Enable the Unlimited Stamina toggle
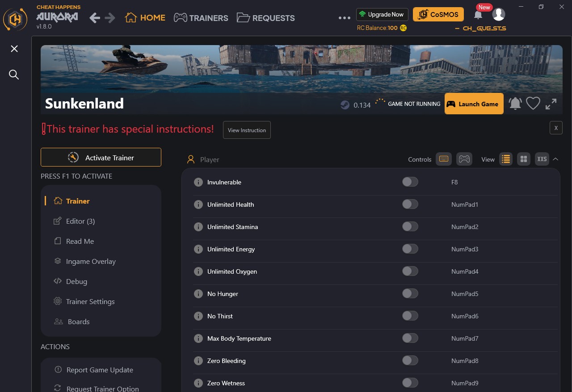Viewport: 572px width, 392px height. [410, 226]
